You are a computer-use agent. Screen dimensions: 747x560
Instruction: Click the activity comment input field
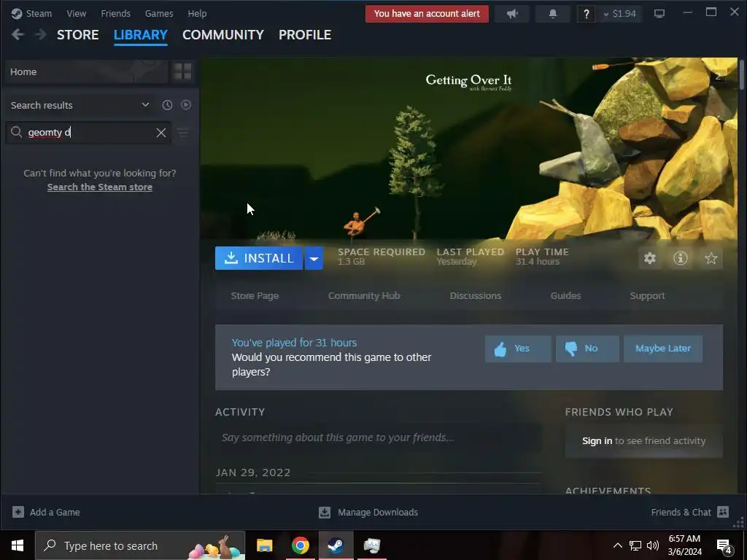click(379, 437)
